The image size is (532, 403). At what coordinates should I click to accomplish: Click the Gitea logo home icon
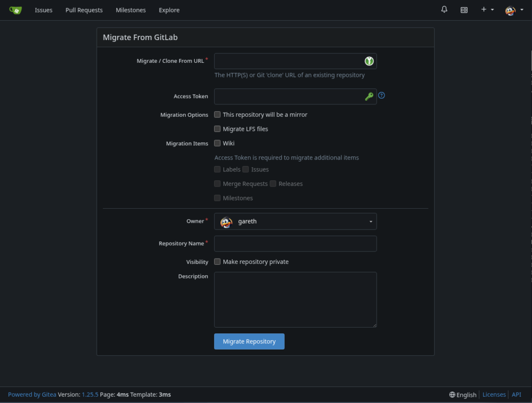(16, 10)
